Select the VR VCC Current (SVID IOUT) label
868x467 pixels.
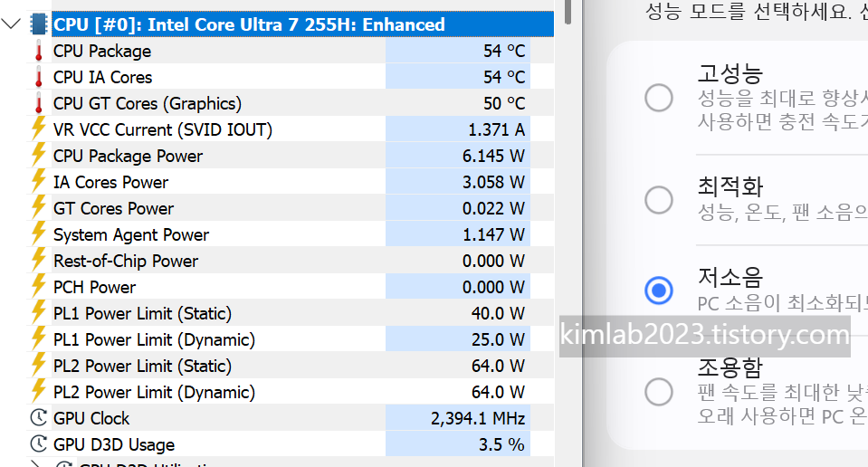click(163, 129)
